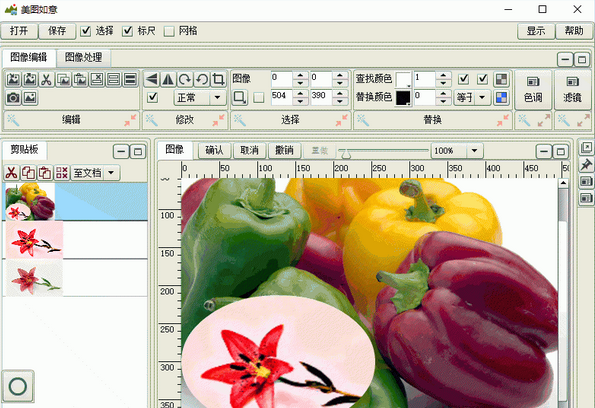This screenshot has height=408, width=595.
Task: Select the pink-background lily clipboard thumbnail
Action: [34, 240]
